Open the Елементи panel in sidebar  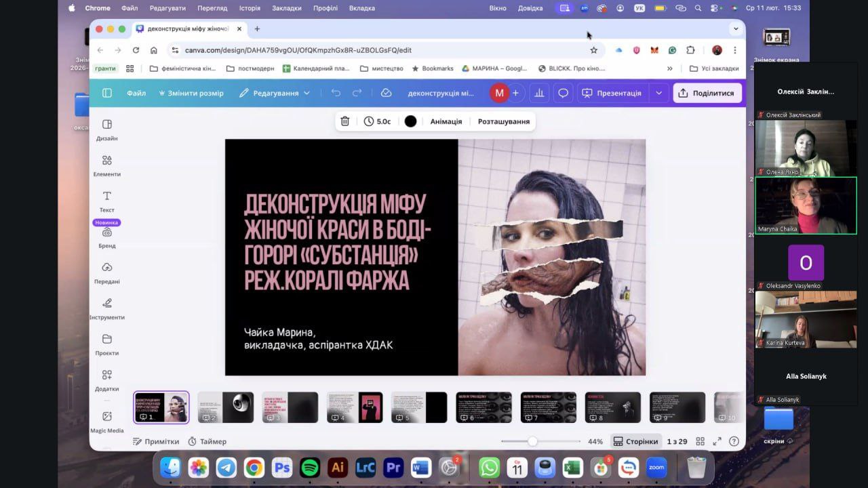[x=106, y=165]
